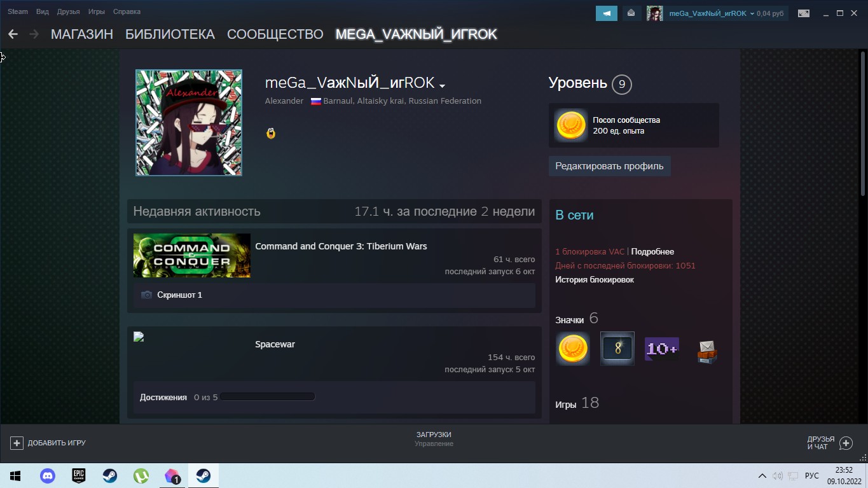Screen dimensions: 868x488
Task: Go to the МАГАЗИН tab
Action: pyautogui.click(x=82, y=34)
